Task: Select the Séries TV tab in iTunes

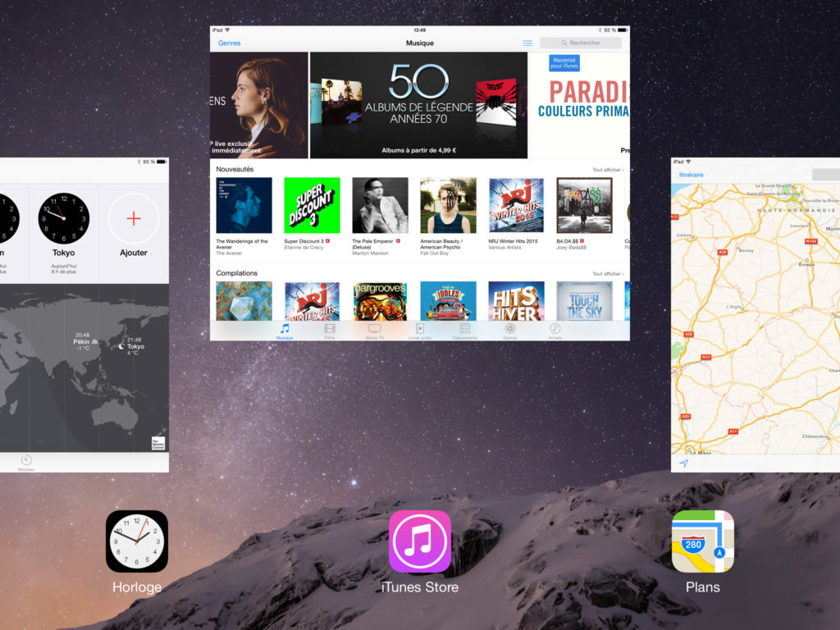Action: [374, 331]
